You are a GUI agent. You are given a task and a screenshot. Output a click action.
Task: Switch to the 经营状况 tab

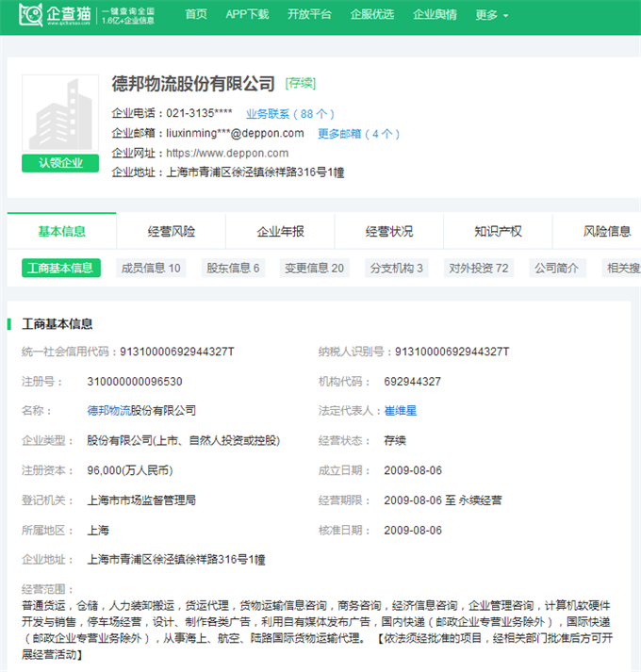389,231
